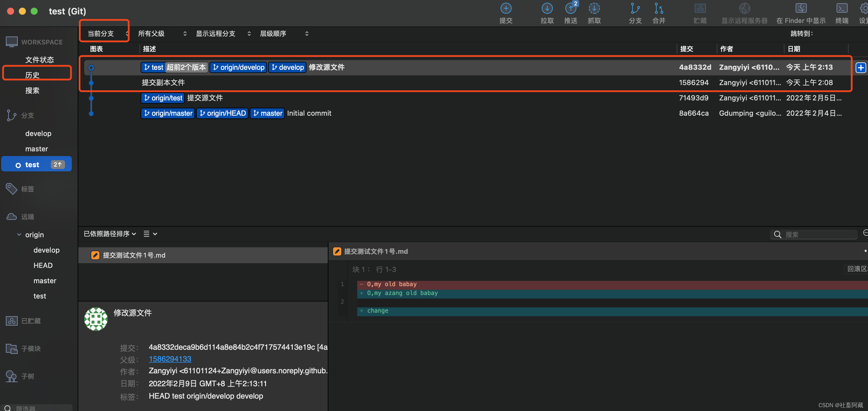Select the develop local branch in sidebar
Viewport: 868px width, 411px height.
[x=38, y=133]
